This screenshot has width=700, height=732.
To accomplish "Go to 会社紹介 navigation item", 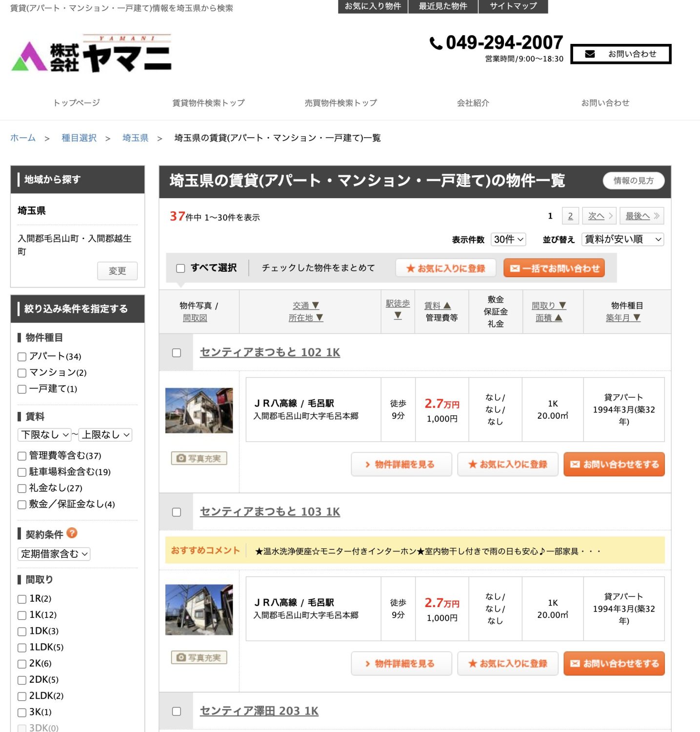I will pos(473,102).
